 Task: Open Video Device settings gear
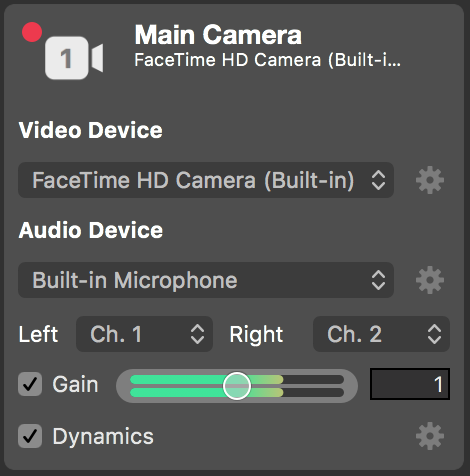pyautogui.click(x=430, y=180)
